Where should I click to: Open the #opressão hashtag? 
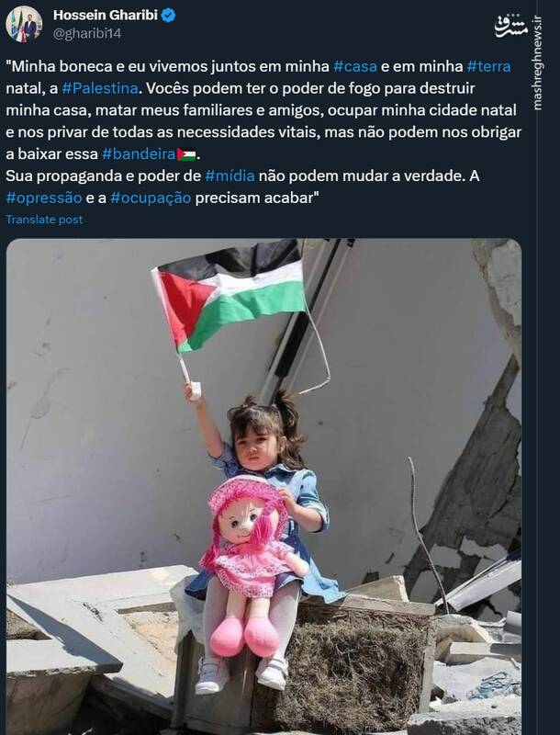[x=44, y=198]
